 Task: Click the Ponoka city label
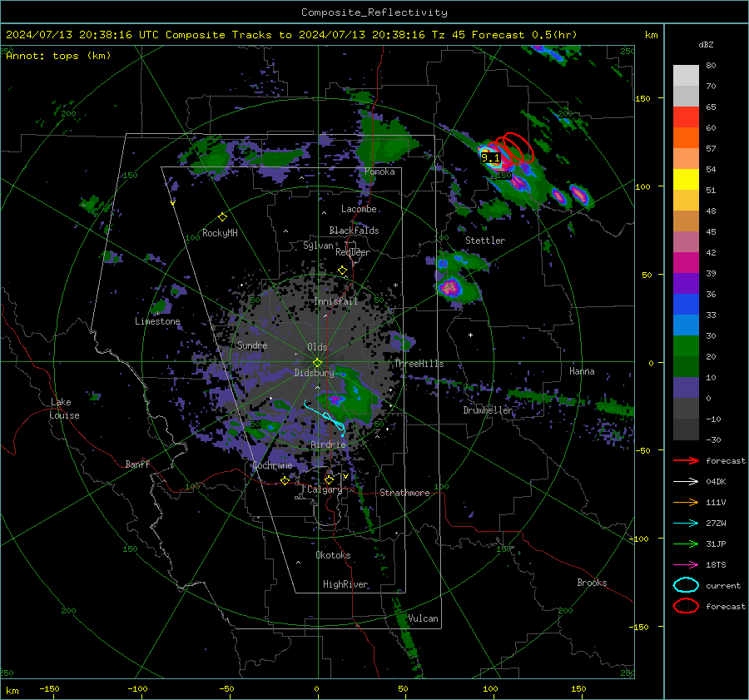[379, 171]
